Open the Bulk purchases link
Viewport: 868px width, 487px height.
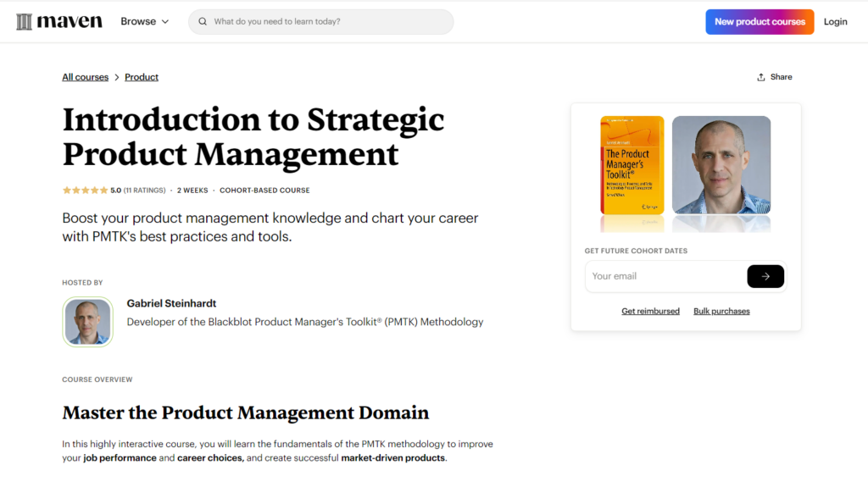pos(721,311)
